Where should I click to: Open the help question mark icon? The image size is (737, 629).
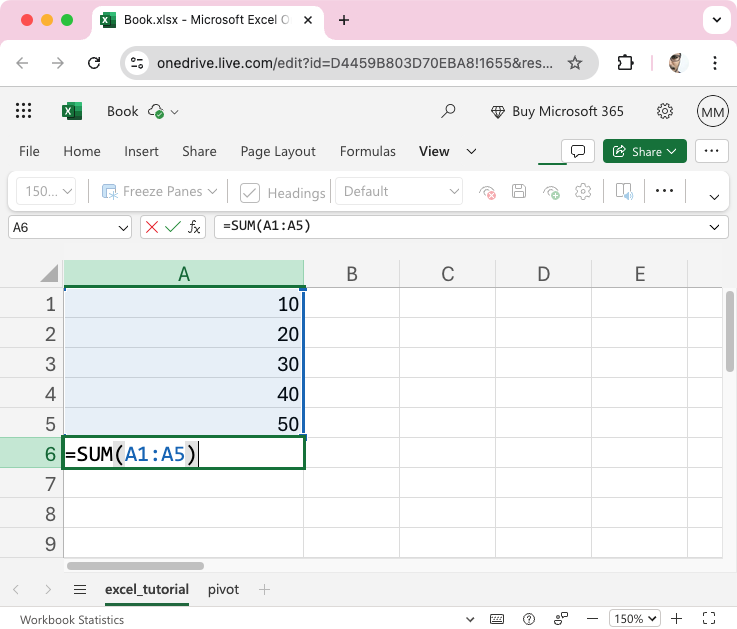click(x=529, y=619)
